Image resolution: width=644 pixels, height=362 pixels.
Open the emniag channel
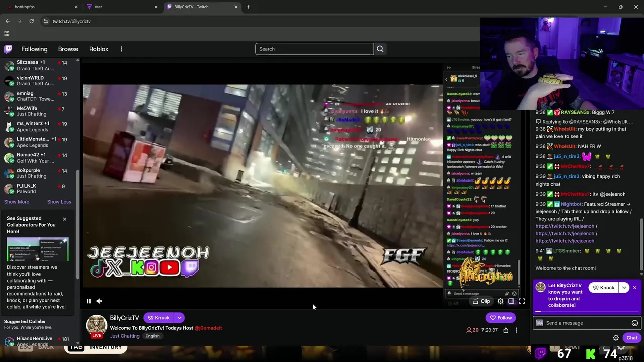coord(38,96)
